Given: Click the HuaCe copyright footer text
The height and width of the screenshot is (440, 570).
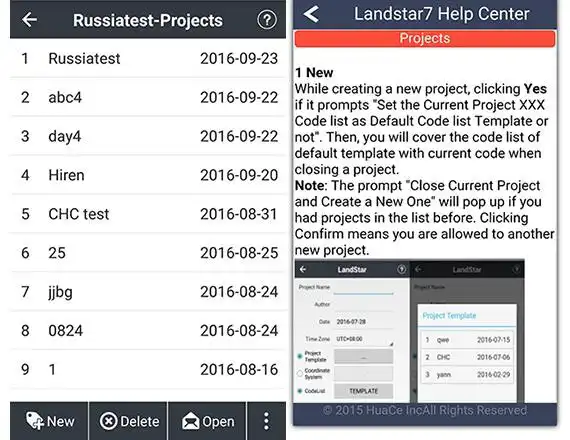Looking at the screenshot, I should coord(425,411).
